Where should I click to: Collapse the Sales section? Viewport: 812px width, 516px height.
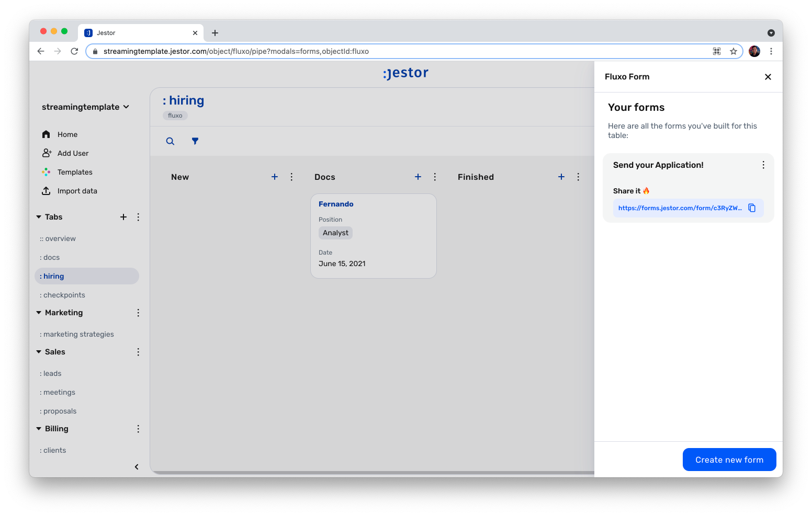[x=39, y=352]
